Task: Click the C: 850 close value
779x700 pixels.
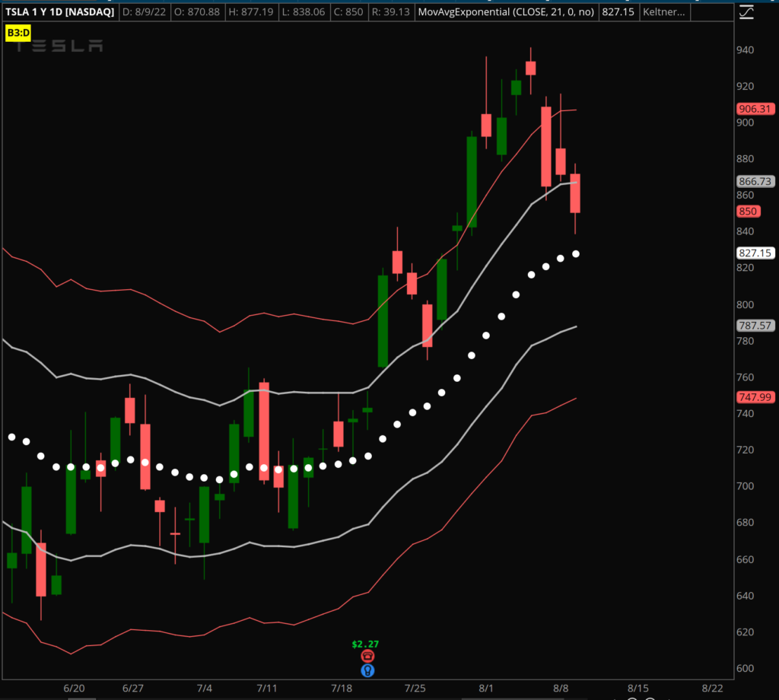Action: [x=348, y=12]
